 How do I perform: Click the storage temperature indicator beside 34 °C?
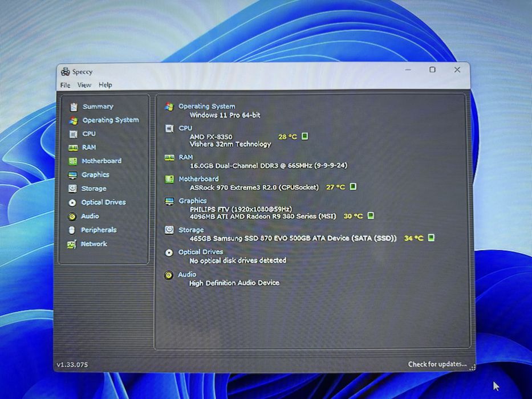pos(431,238)
